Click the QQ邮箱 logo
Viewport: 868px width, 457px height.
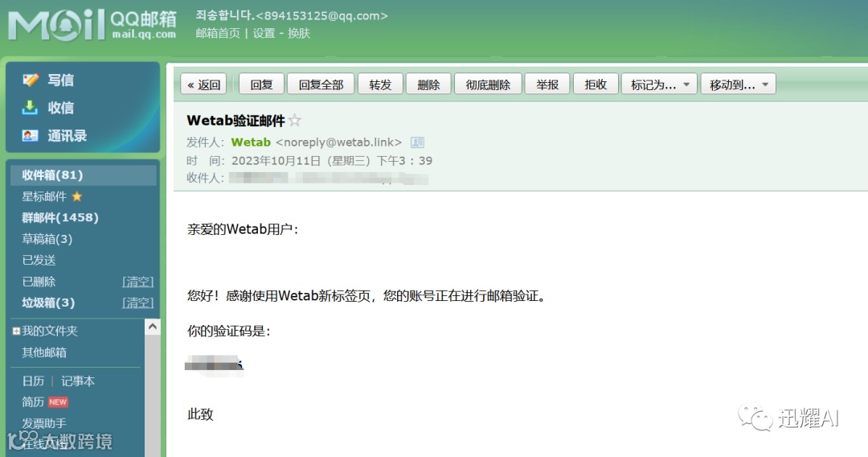92,24
